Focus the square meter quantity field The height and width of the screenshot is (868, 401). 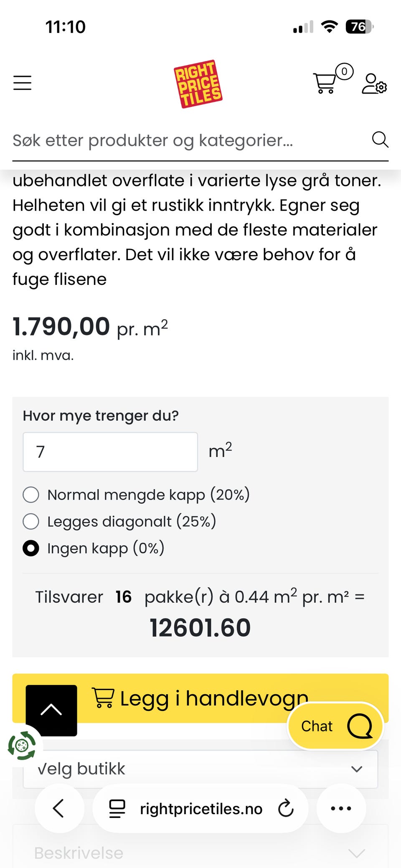point(110,452)
